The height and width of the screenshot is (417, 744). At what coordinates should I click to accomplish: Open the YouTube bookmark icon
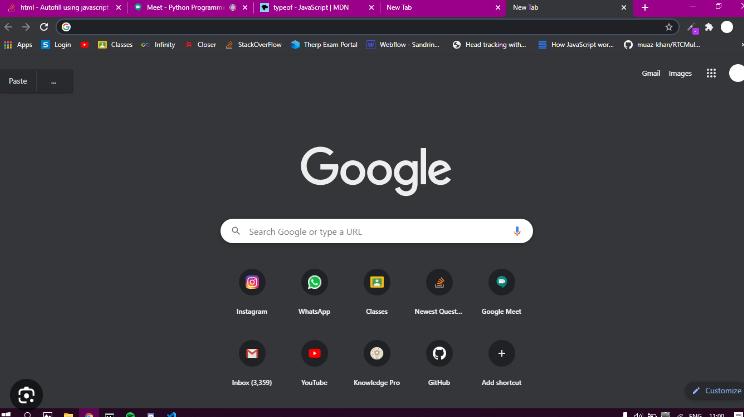(84, 45)
